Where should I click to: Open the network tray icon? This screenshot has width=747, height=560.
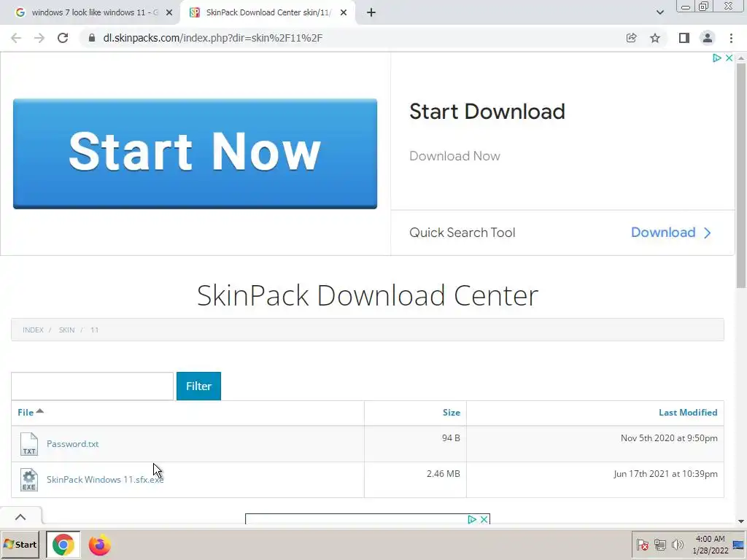point(659,545)
